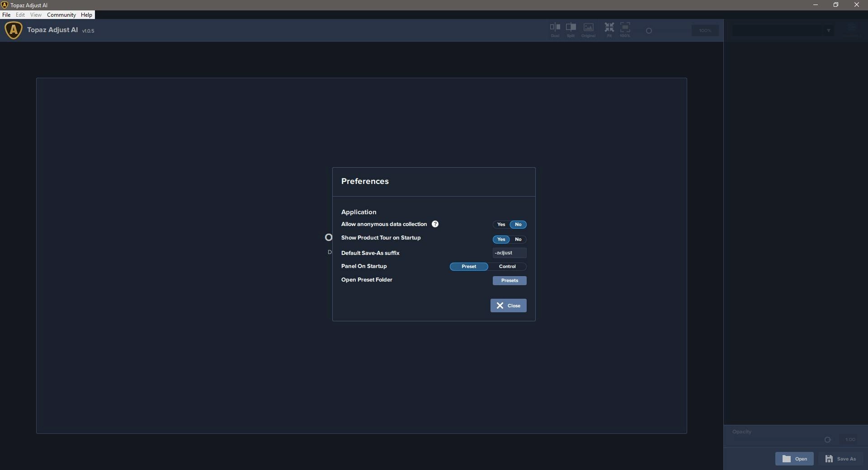Click the Topaz Adjust AI shield logo
The height and width of the screenshot is (470, 868).
(x=14, y=30)
